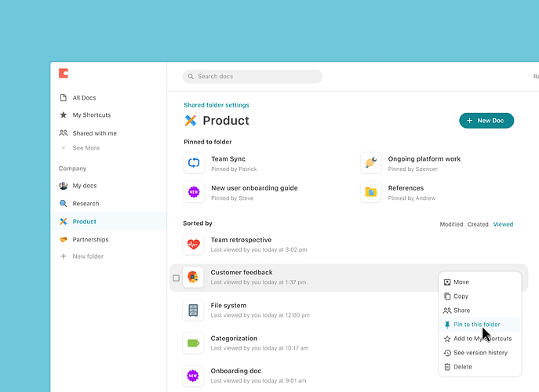The image size is (539, 392).
Task: Sort docs by Viewed
Action: click(x=503, y=224)
